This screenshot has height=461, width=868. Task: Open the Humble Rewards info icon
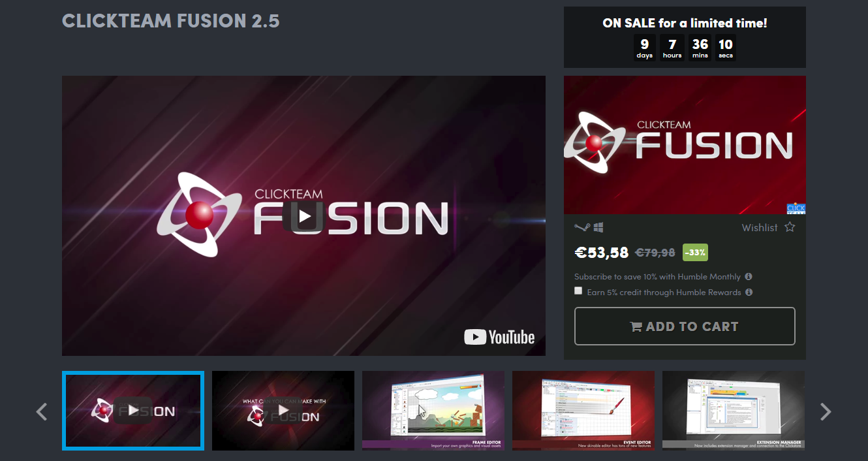pyautogui.click(x=749, y=293)
